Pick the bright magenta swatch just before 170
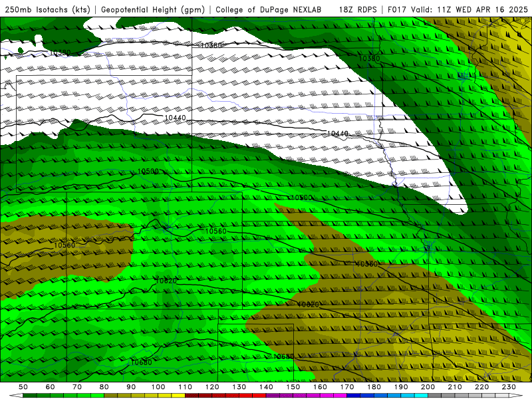Viewport: 532px width, 399px height. (x=340, y=396)
